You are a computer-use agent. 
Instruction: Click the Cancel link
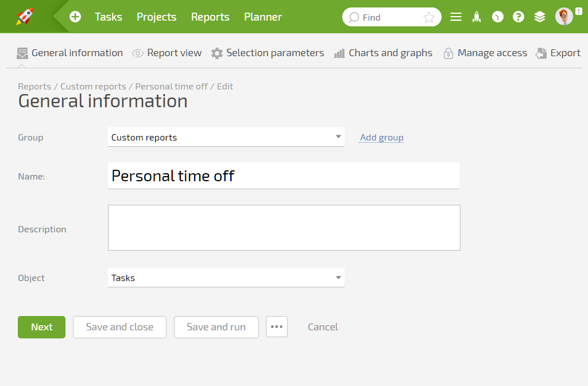(323, 327)
